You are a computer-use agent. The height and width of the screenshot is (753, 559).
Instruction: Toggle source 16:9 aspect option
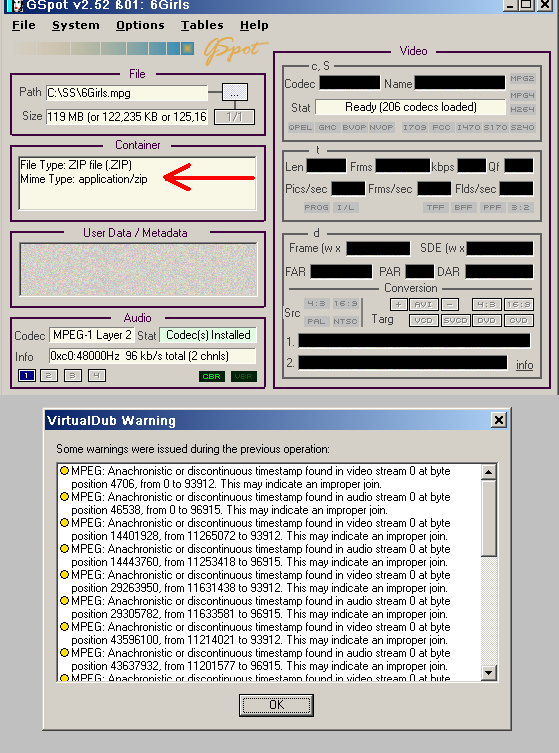point(345,304)
